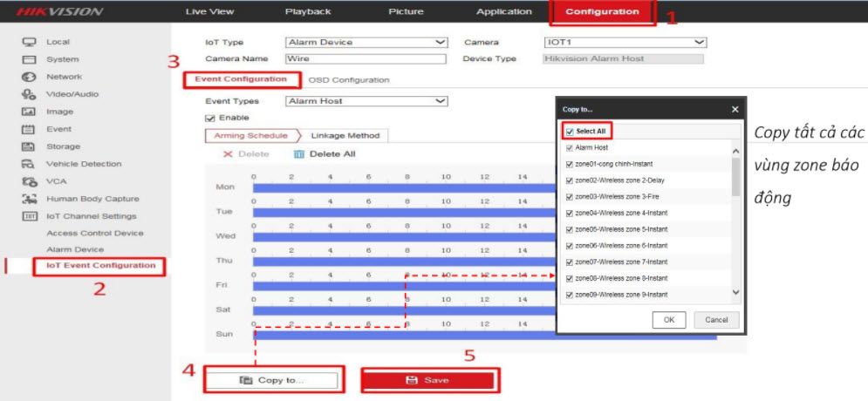Click the Camera Name input field
The width and height of the screenshot is (868, 401).
pyautogui.click(x=366, y=58)
